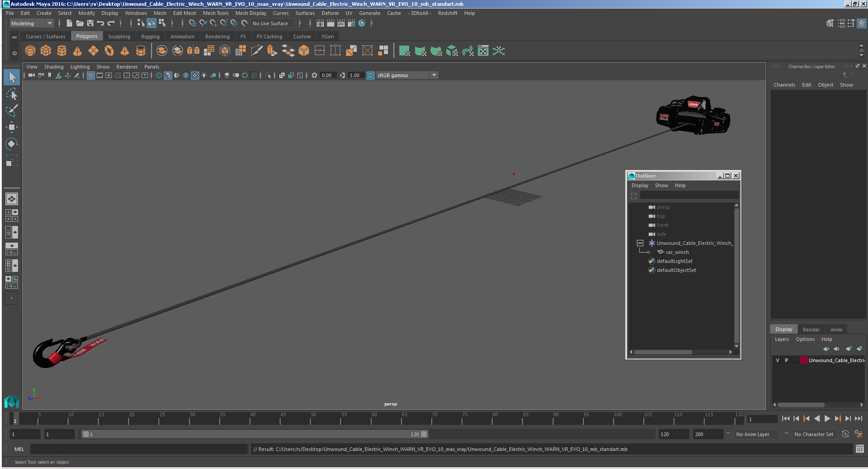Click the MEL script type button
Viewport: 868px width, 469px height.
19,449
